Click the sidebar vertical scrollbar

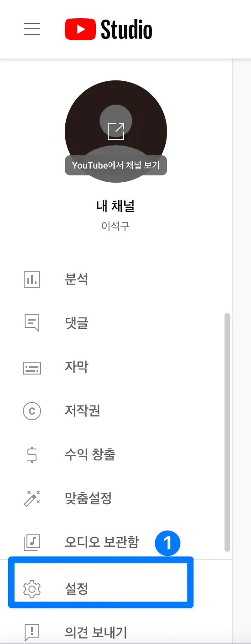[x=227, y=432]
